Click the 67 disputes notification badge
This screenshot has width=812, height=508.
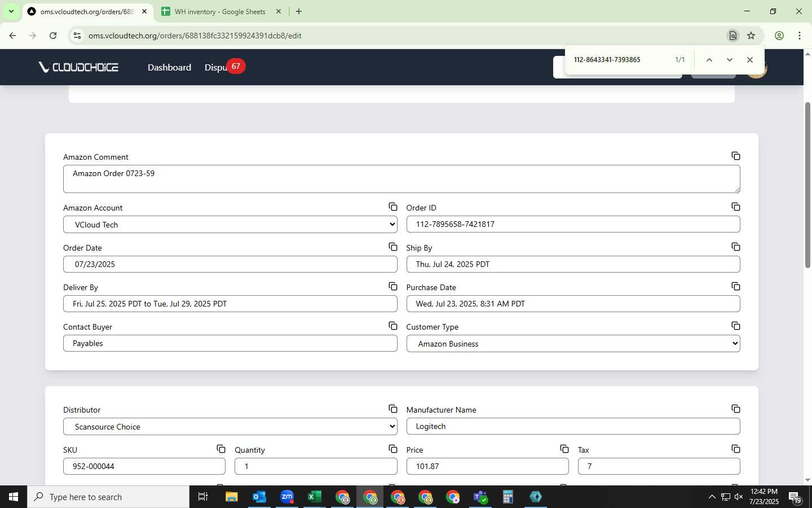pyautogui.click(x=236, y=66)
